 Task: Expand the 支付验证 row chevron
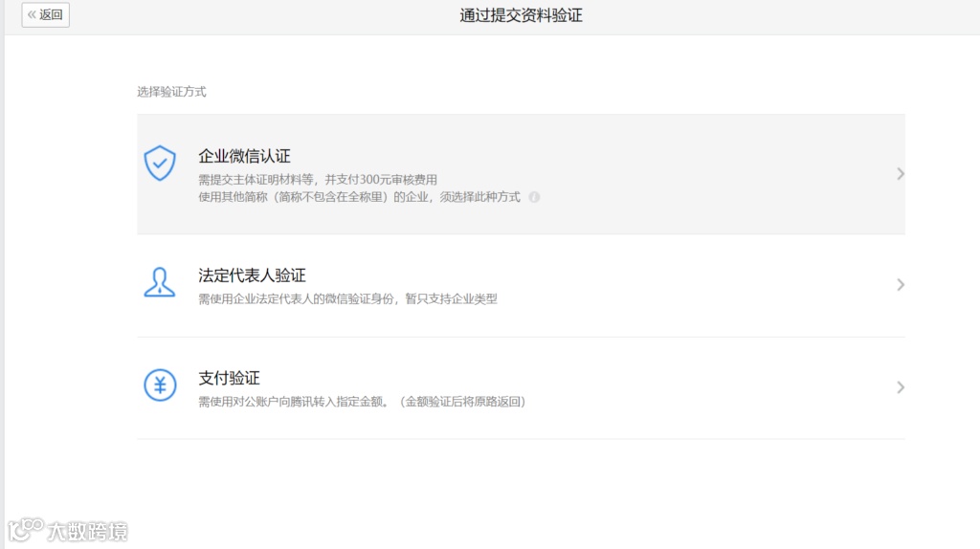coord(900,387)
